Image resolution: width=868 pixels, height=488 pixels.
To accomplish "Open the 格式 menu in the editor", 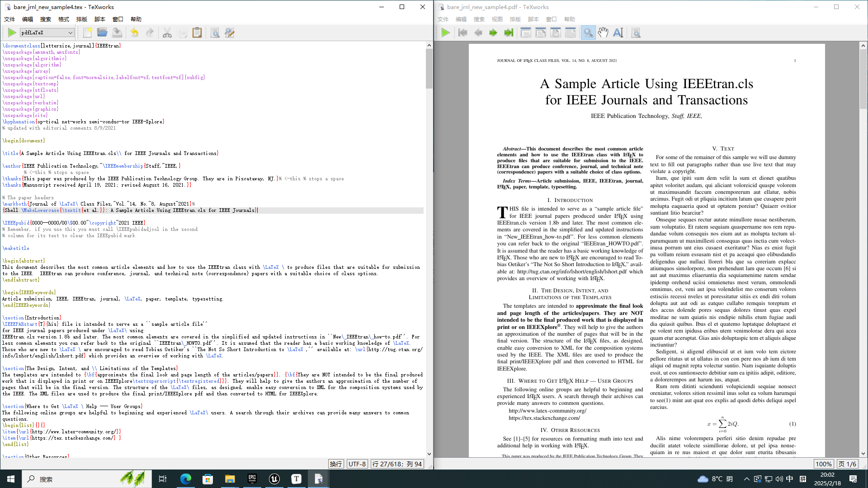I will point(64,19).
